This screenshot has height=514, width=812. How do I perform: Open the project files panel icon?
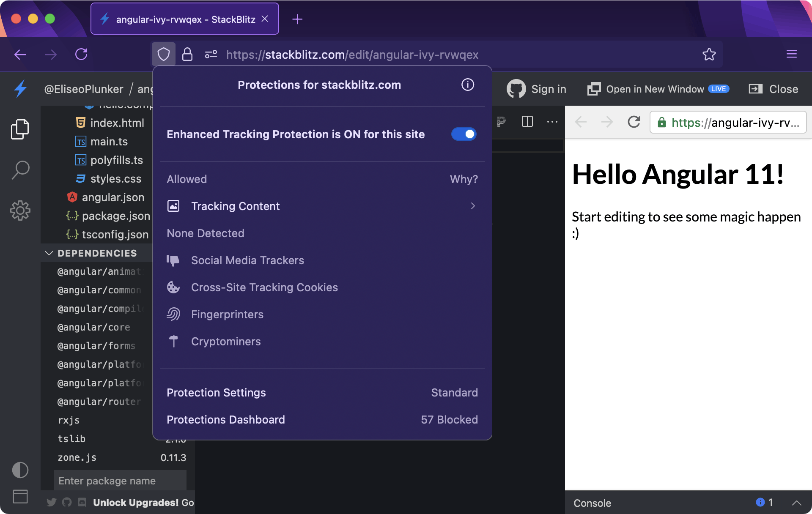pyautogui.click(x=20, y=129)
